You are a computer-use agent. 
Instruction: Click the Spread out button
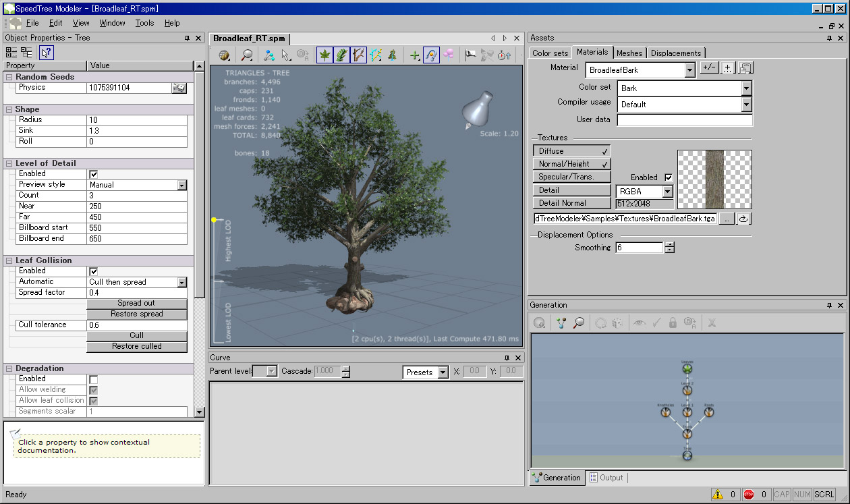click(136, 304)
